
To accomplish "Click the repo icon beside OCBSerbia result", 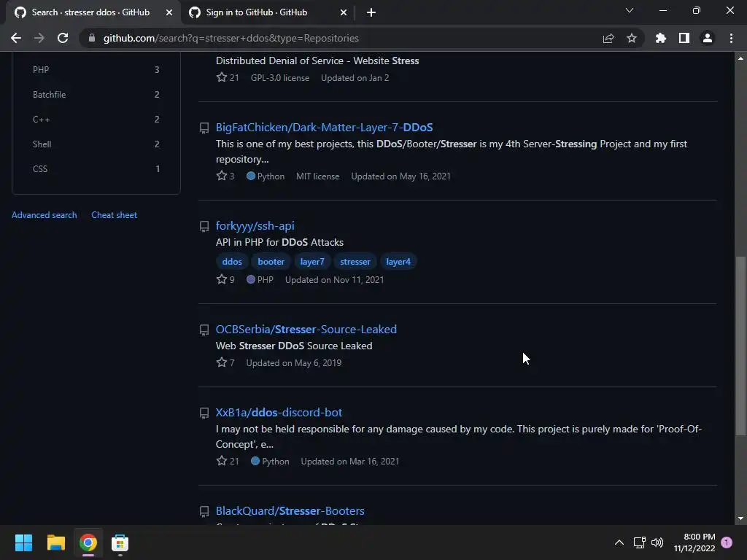I will (204, 330).
